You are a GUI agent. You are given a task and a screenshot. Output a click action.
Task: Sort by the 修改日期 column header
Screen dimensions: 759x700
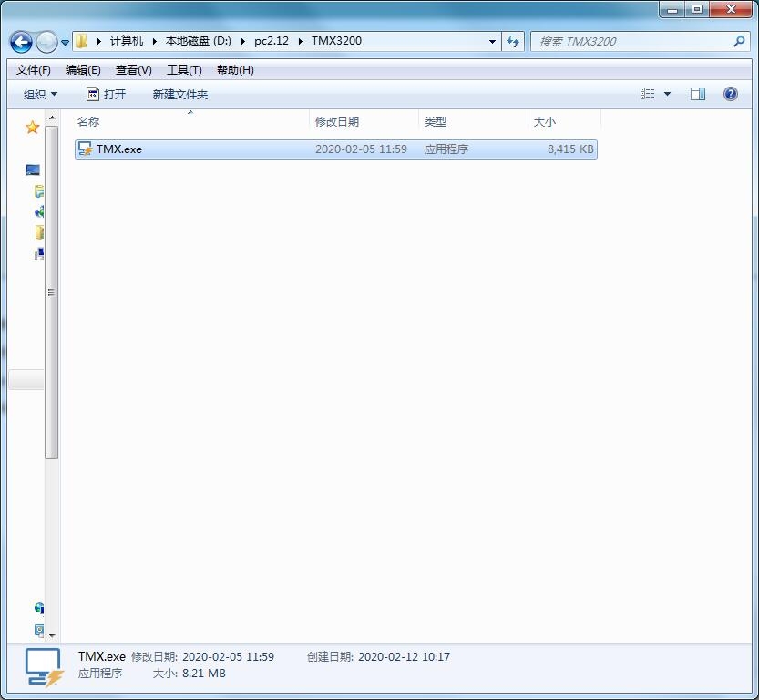tap(337, 121)
